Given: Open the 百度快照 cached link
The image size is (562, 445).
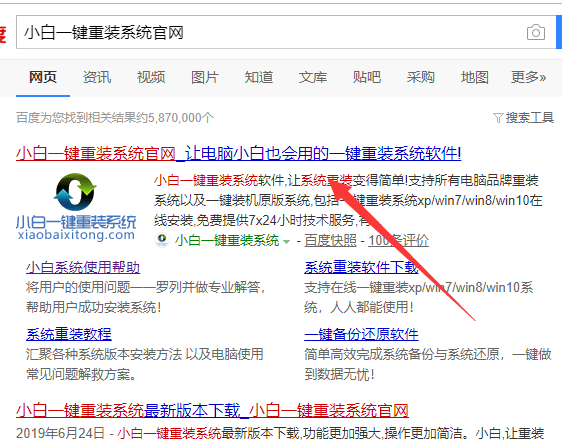Looking at the screenshot, I should click(330, 240).
